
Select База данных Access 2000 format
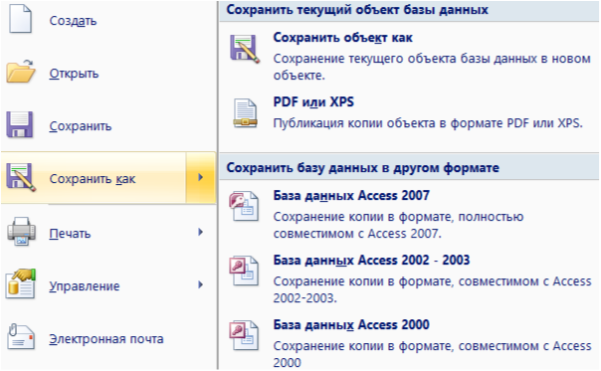351,324
